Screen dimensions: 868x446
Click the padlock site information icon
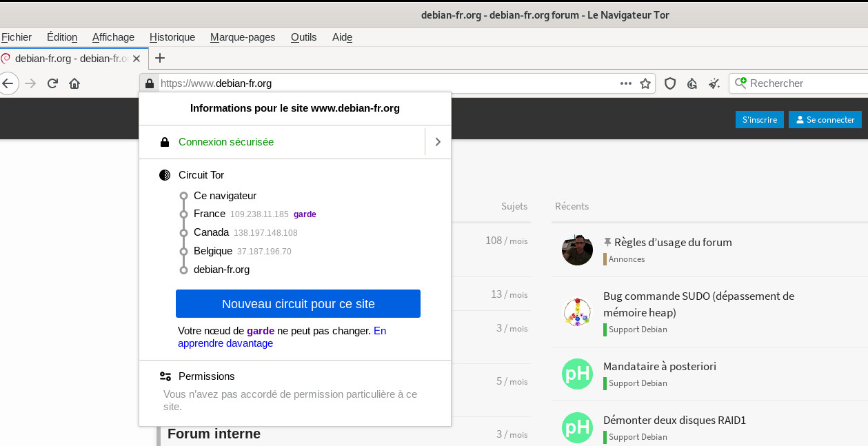[150, 83]
